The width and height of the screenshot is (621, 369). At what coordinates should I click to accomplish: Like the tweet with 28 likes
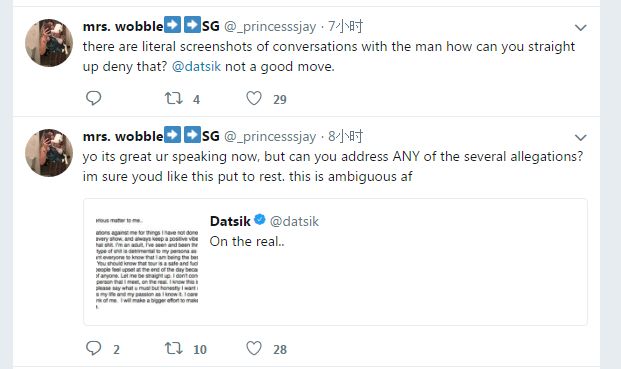(x=254, y=348)
